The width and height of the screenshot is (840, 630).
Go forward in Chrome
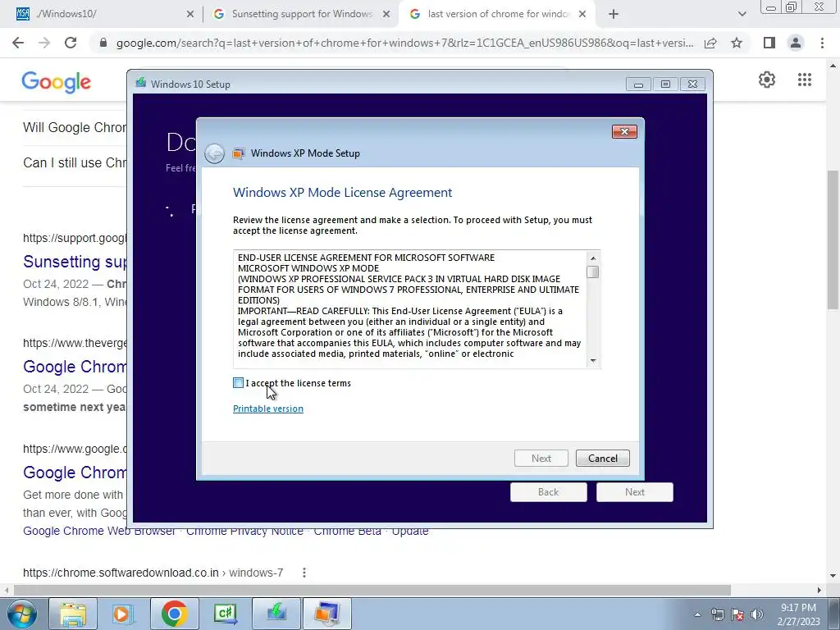pyautogui.click(x=44, y=43)
